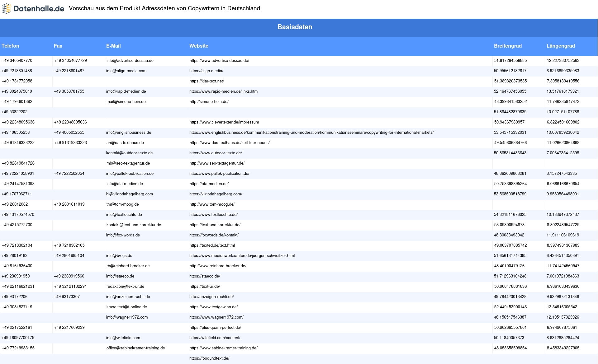This screenshot has height=364, width=598.
Task: Select fax number +49 32121132291
Action: tap(70, 287)
